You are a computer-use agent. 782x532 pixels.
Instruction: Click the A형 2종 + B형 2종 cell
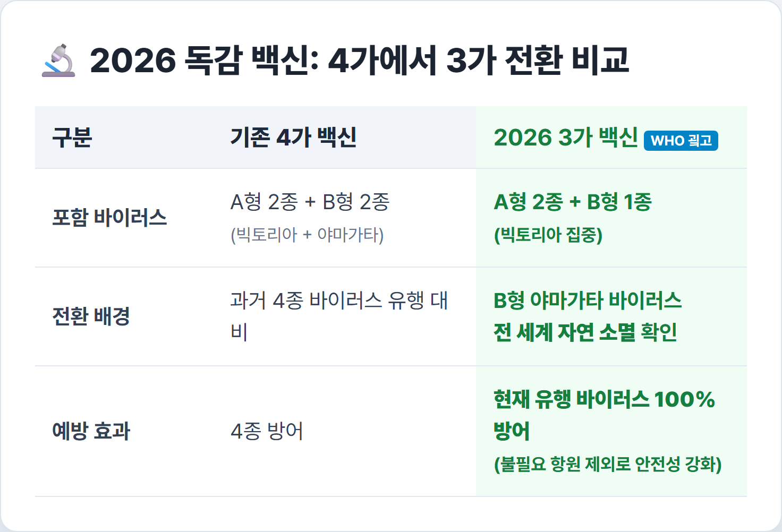(x=310, y=202)
